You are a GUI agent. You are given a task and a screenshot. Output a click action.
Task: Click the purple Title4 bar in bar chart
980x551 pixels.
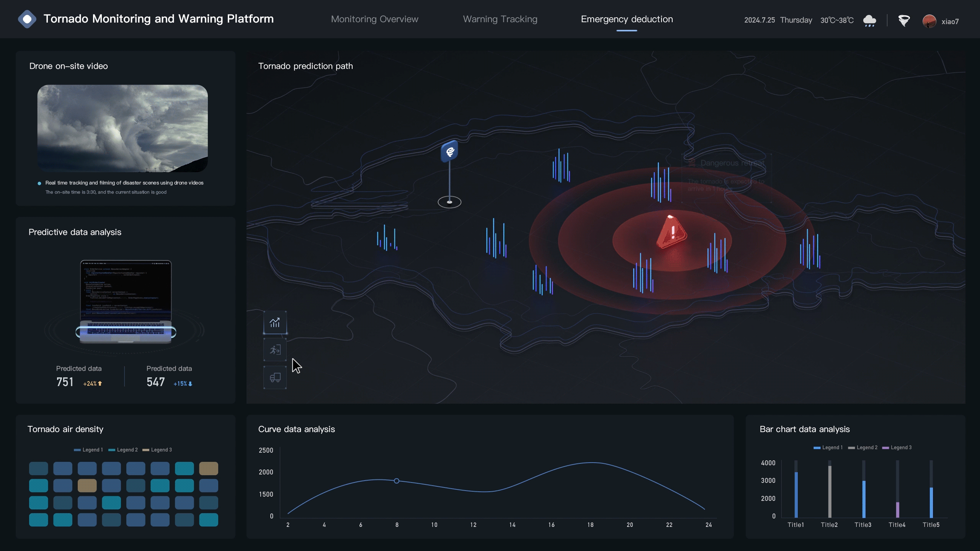pos(898,510)
